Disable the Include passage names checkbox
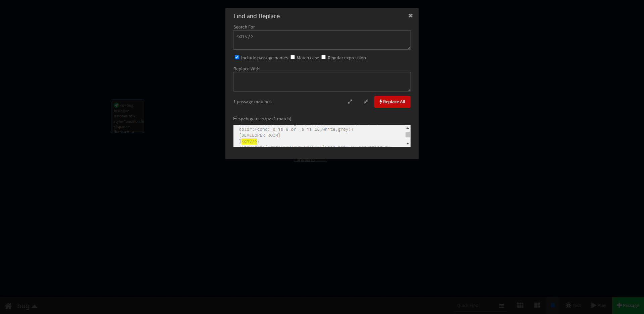This screenshot has width=644, height=314. tap(237, 57)
